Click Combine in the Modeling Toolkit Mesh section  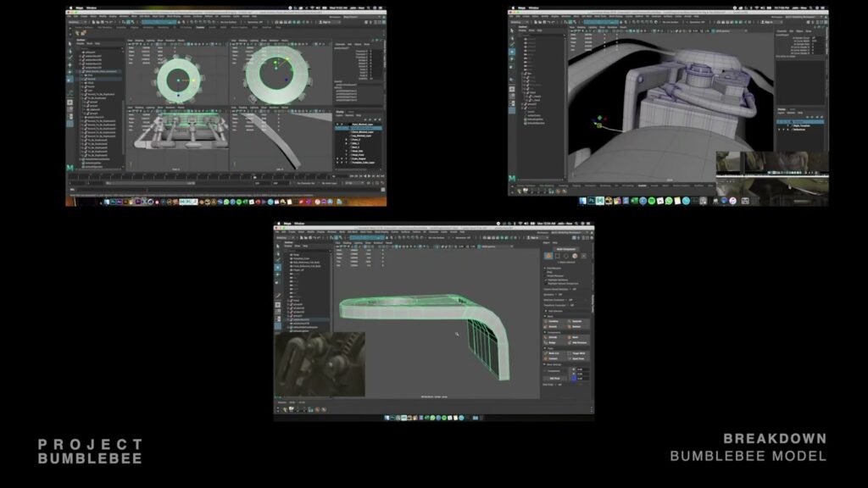(x=553, y=321)
